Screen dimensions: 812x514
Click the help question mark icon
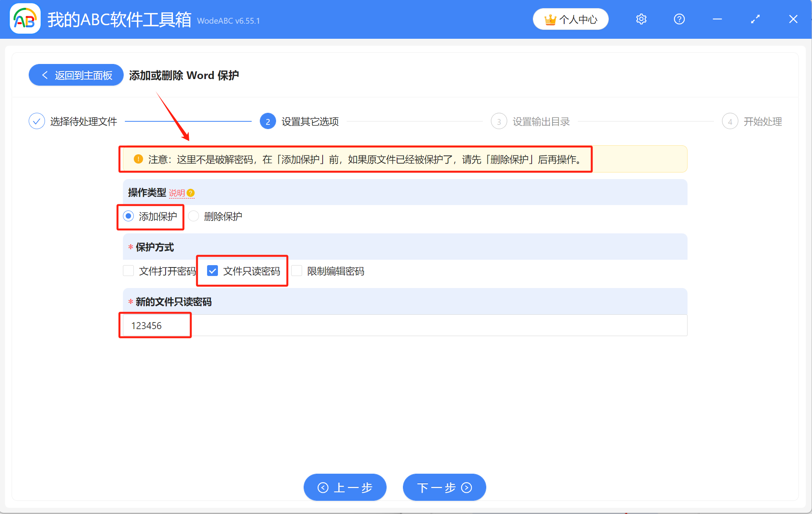pyautogui.click(x=679, y=19)
